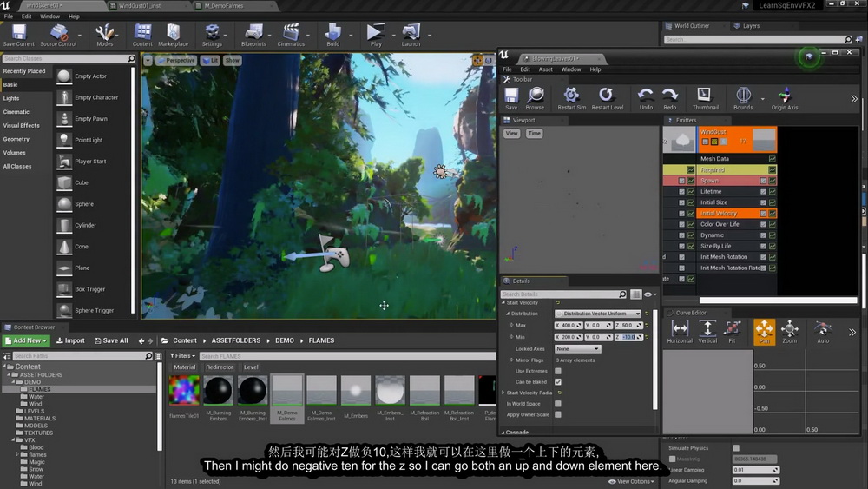Expand the VFX folder tree node
The image size is (868, 489).
[13, 440]
